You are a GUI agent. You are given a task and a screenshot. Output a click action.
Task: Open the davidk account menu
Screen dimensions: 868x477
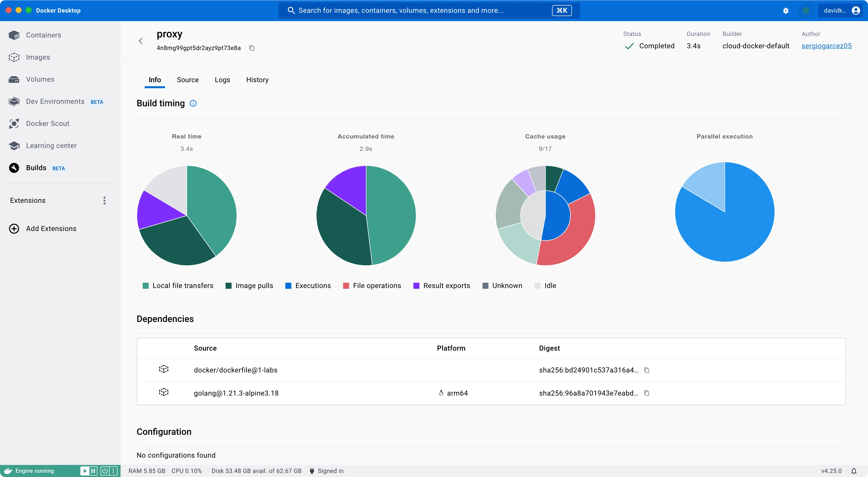pyautogui.click(x=840, y=11)
